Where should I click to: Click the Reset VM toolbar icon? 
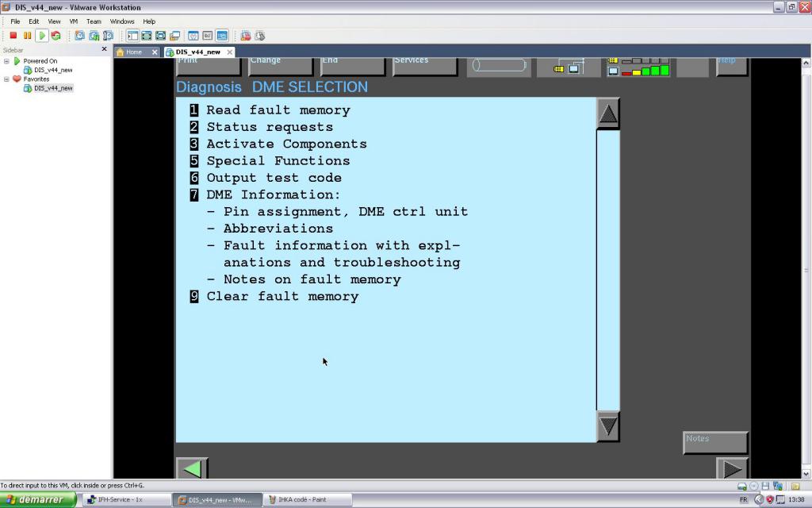[56, 36]
